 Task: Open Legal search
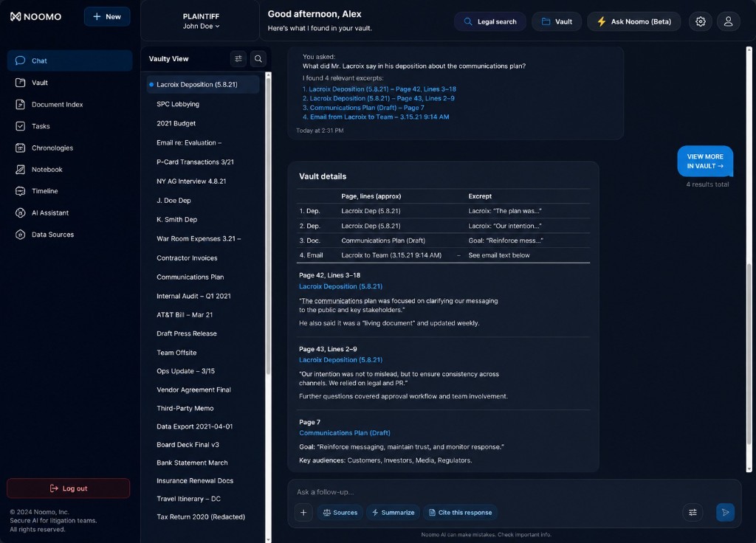(490, 21)
